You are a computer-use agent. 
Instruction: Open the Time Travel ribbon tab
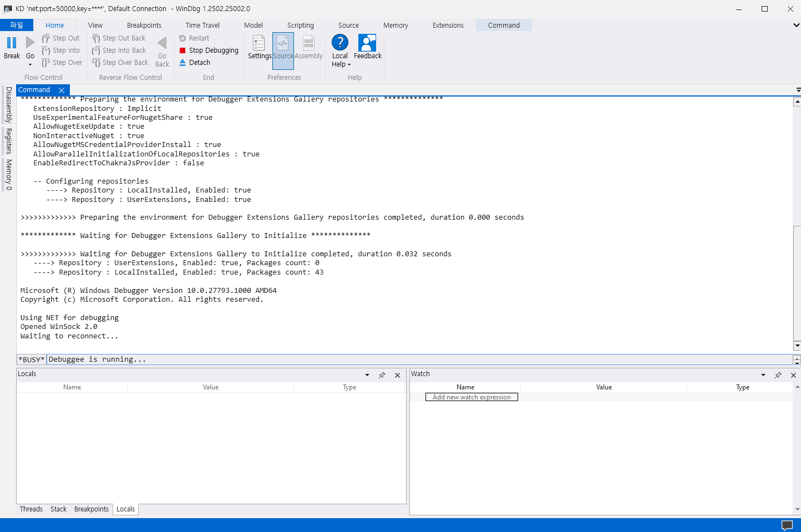(202, 25)
